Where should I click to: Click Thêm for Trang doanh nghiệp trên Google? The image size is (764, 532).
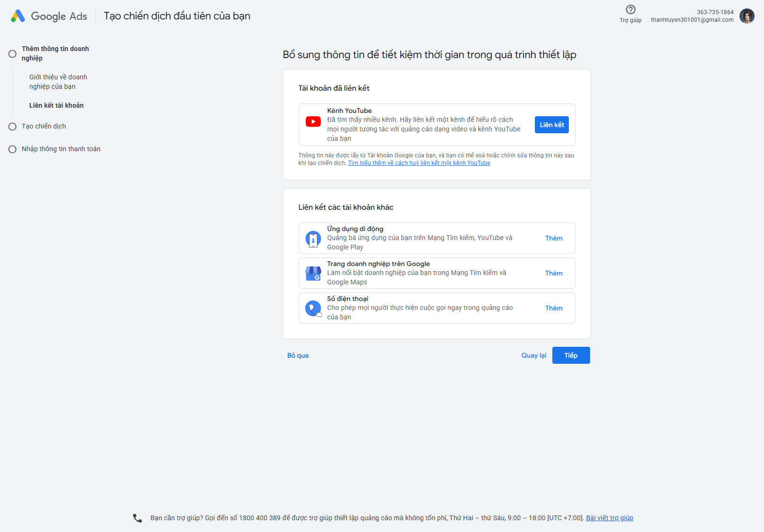[554, 273]
